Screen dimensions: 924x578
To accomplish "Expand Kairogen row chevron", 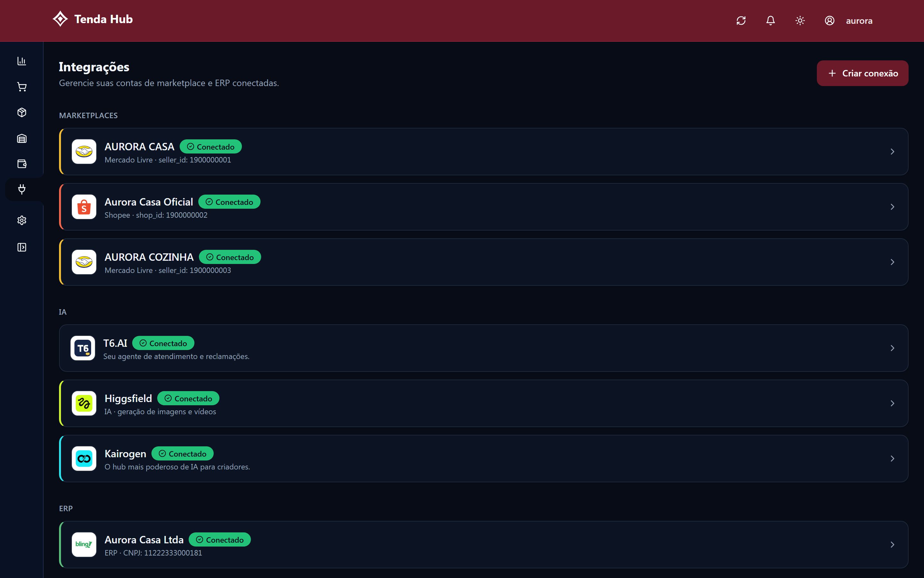I will (x=892, y=459).
